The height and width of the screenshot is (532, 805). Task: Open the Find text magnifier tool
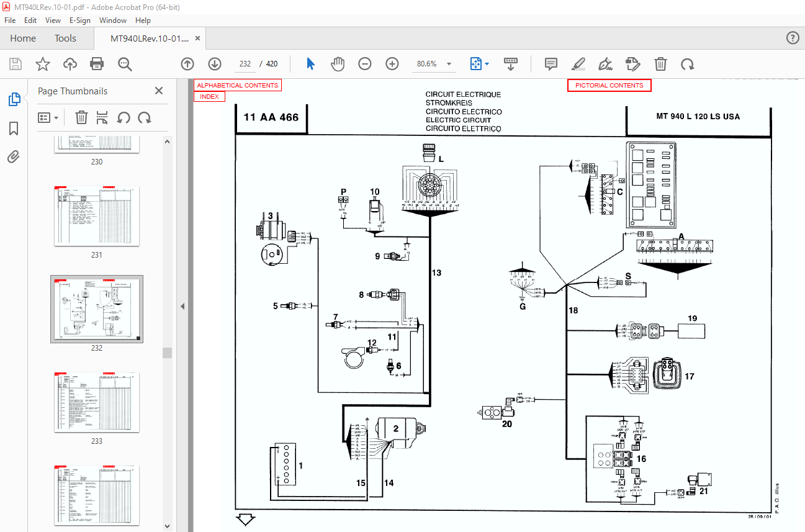point(125,64)
